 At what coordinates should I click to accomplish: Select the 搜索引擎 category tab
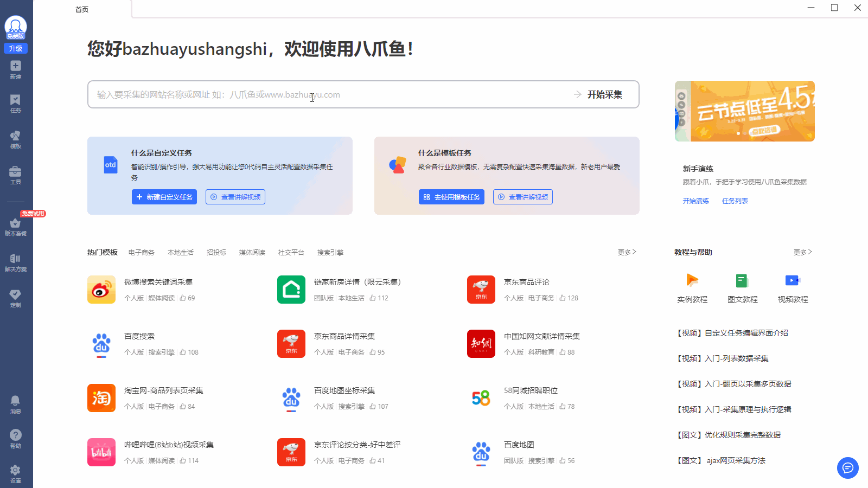coord(330,252)
